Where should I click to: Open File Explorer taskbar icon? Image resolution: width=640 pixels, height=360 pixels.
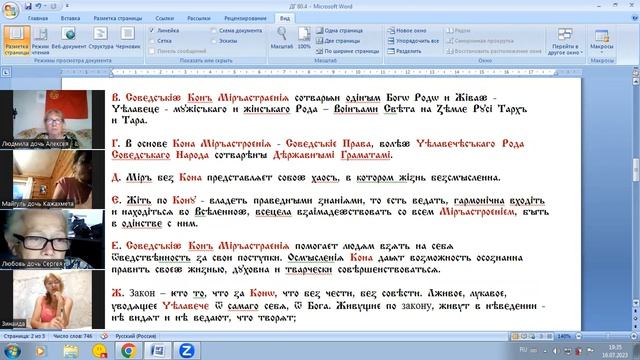pyautogui.click(x=71, y=351)
